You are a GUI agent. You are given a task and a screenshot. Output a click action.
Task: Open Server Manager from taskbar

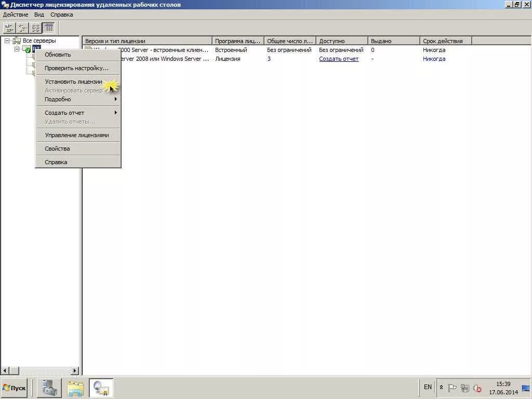[49, 388]
